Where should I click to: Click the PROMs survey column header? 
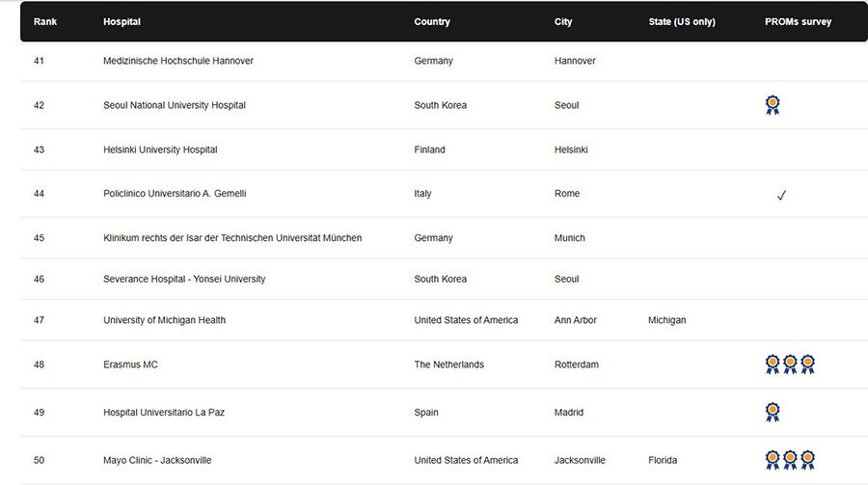(798, 21)
